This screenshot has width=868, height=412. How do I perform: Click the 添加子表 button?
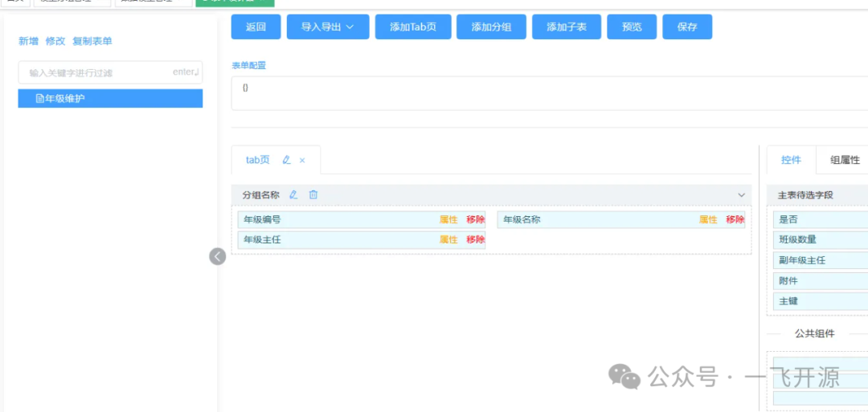(x=567, y=27)
